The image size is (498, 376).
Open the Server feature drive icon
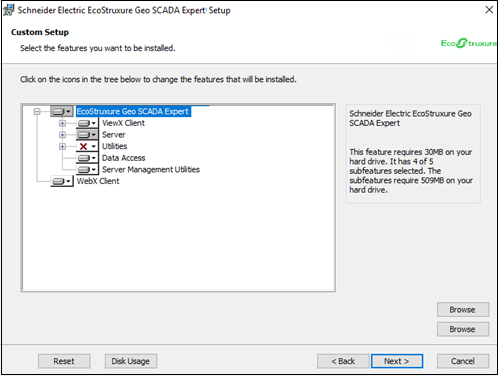click(x=87, y=135)
